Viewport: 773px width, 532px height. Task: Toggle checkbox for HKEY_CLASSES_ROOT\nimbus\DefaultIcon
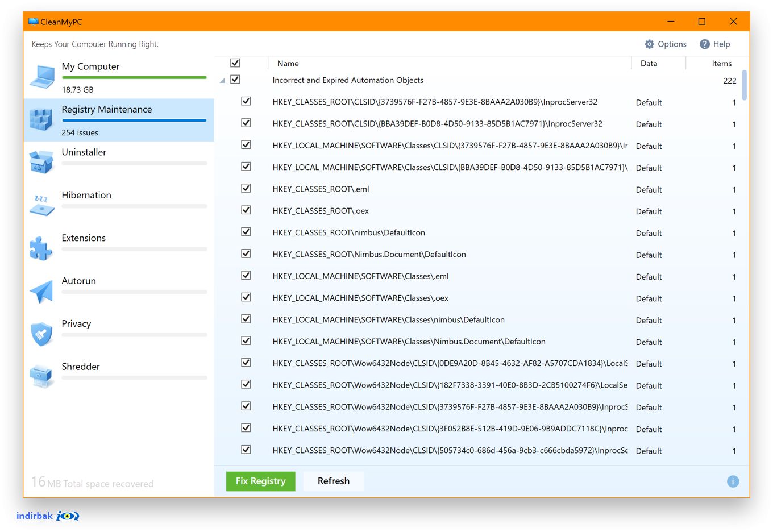pyautogui.click(x=246, y=232)
